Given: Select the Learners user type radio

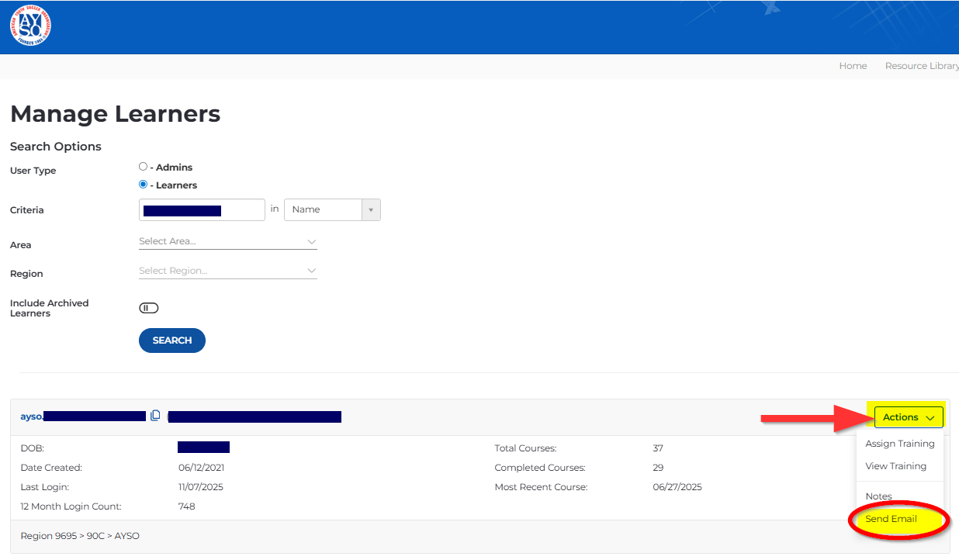Looking at the screenshot, I should click(143, 185).
